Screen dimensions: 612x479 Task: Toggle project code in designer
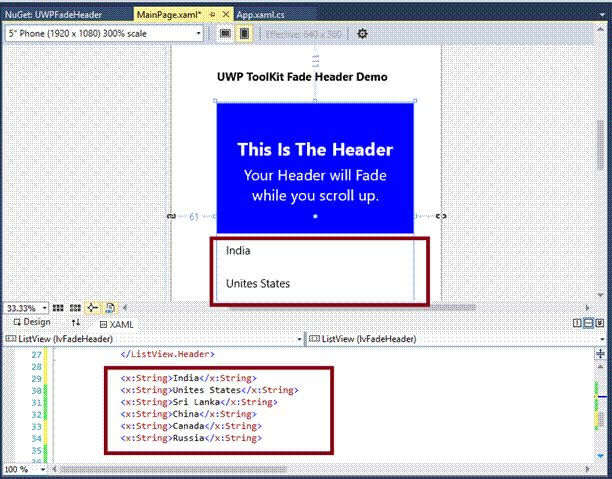pos(110,308)
